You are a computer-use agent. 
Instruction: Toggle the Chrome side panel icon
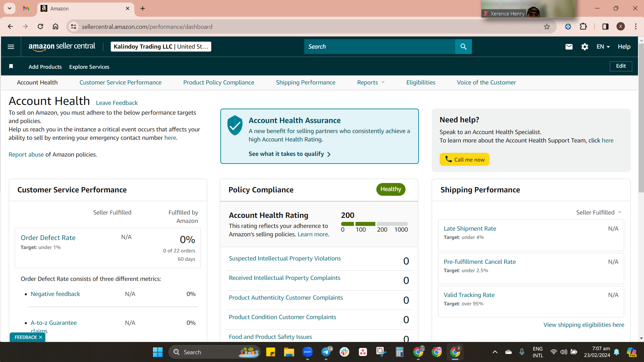605,26
